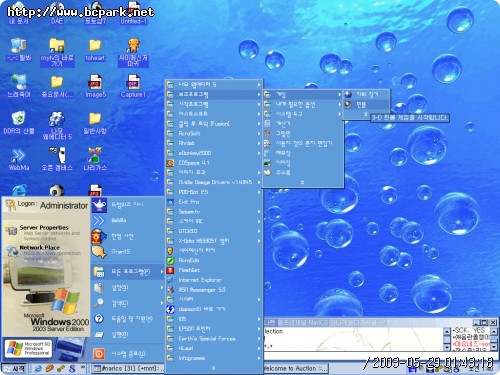Viewport: 500px width, 375px height.
Task: Expand the Infogrames submenu arrow
Action: 259,358
